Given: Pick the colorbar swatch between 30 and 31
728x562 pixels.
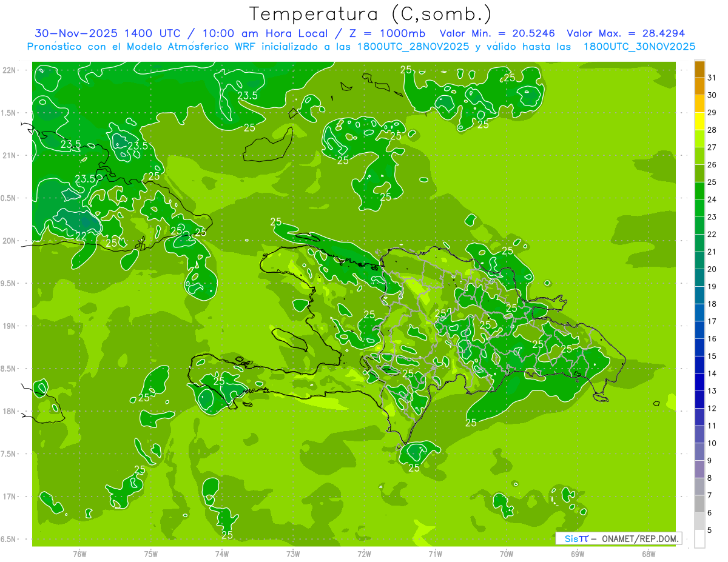Looking at the screenshot, I should (699, 87).
